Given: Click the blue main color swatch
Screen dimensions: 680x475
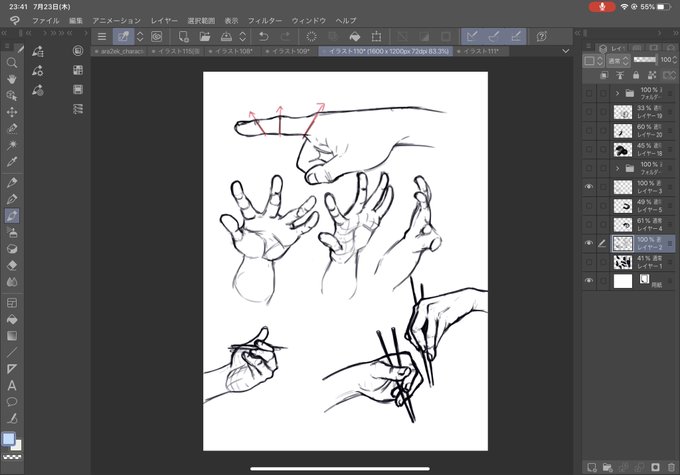Looking at the screenshot, I should point(8,439).
